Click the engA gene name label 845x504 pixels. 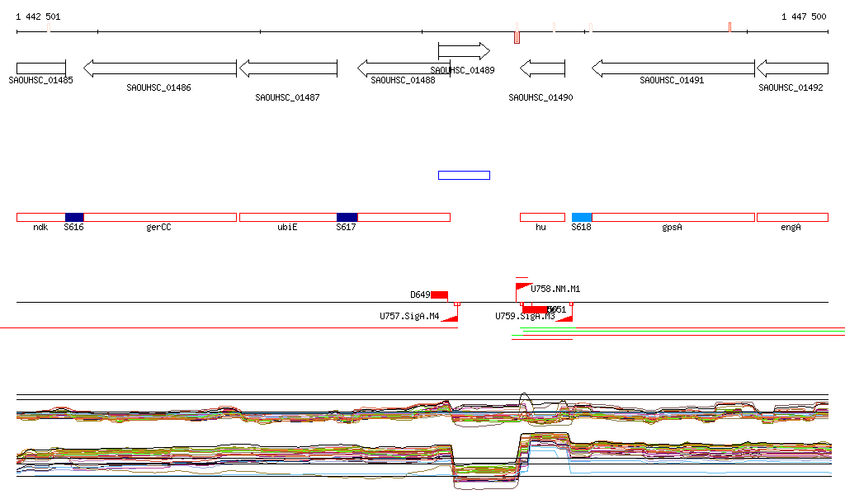791,227
